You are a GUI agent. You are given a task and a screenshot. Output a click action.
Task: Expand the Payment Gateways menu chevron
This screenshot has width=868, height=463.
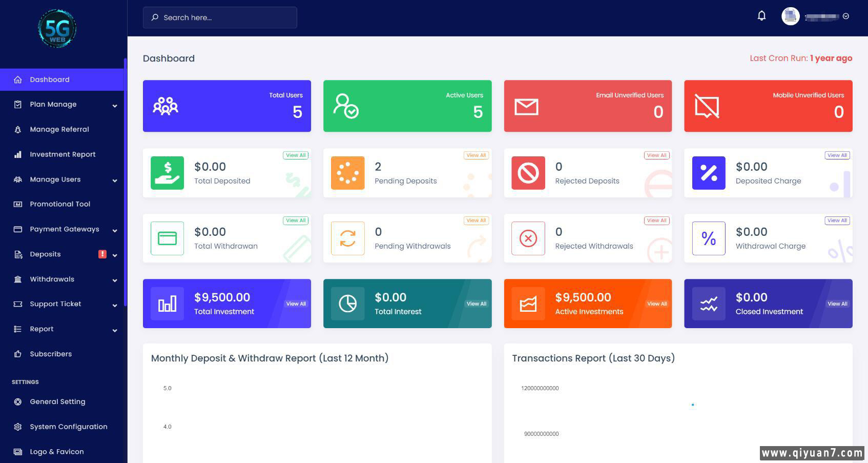click(115, 230)
